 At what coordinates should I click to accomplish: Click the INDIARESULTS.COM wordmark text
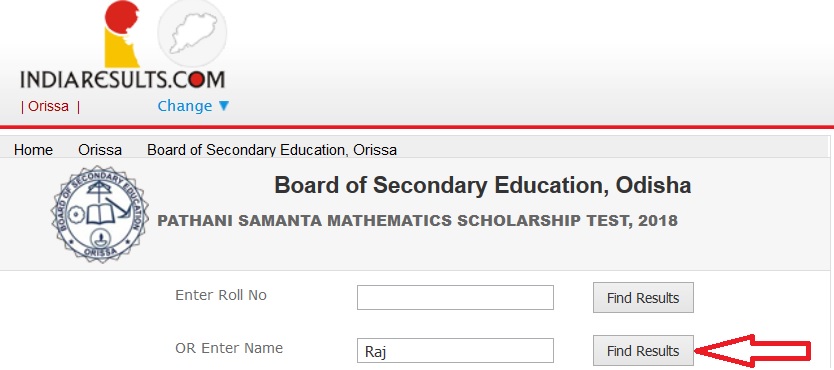[122, 80]
